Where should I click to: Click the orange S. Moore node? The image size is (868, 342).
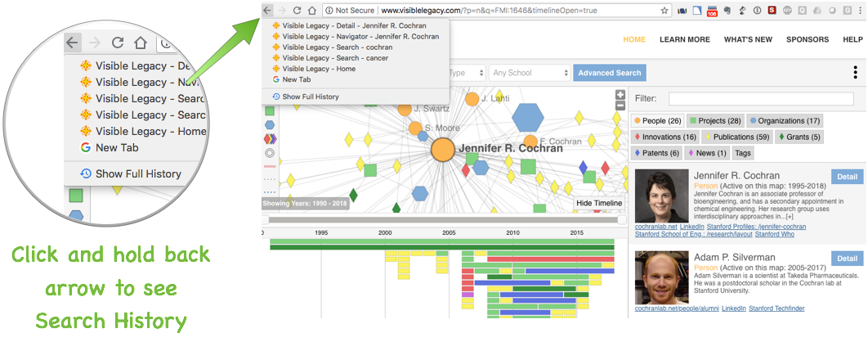[x=415, y=128]
